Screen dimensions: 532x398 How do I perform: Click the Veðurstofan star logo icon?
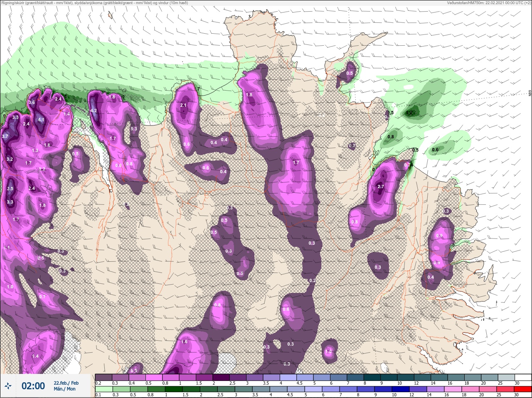tap(8, 386)
